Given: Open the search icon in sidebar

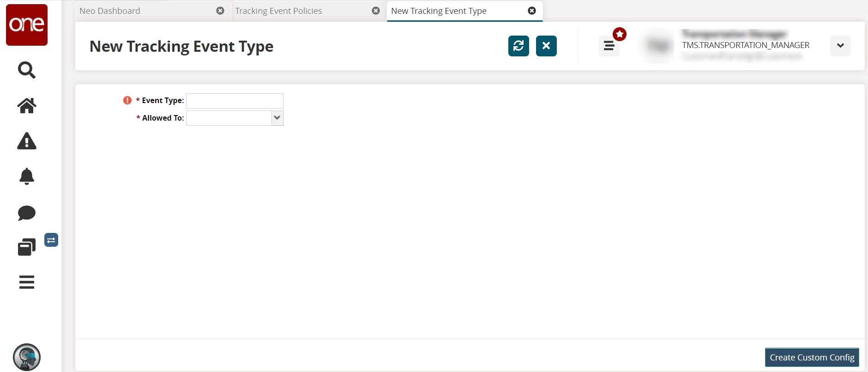Looking at the screenshot, I should pyautogui.click(x=27, y=70).
